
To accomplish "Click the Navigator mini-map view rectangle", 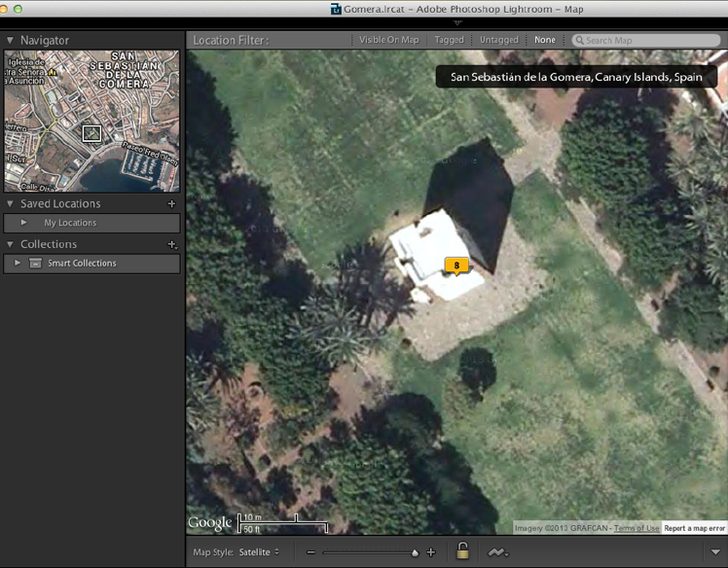I will point(91,133).
